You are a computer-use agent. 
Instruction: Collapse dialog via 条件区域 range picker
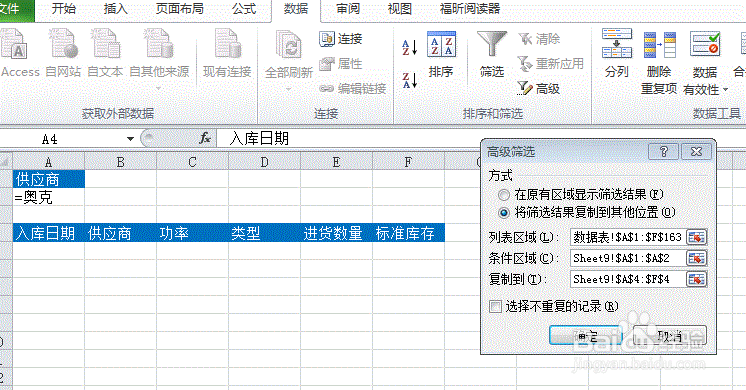[x=697, y=258]
